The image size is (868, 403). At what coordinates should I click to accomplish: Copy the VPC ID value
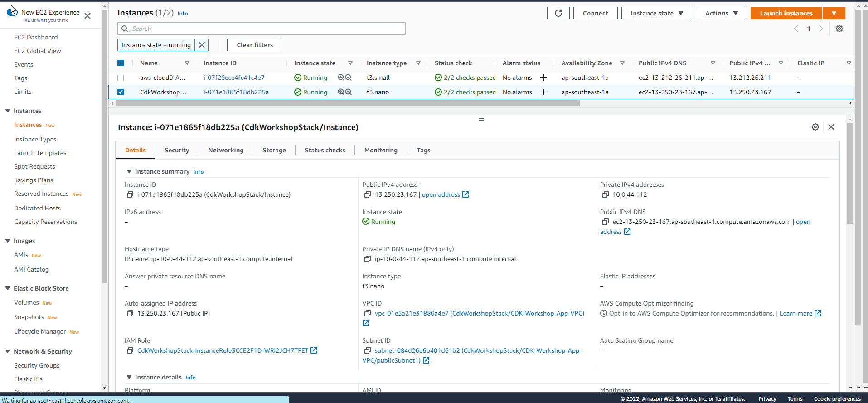tap(368, 313)
